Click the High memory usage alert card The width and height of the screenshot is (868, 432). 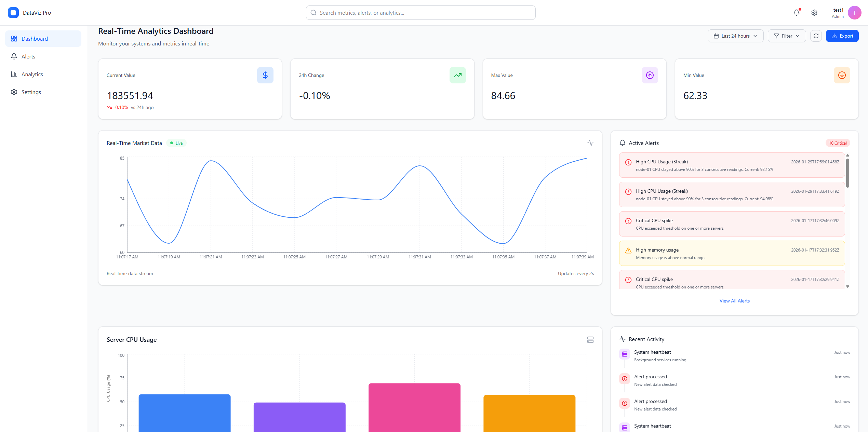[732, 253]
